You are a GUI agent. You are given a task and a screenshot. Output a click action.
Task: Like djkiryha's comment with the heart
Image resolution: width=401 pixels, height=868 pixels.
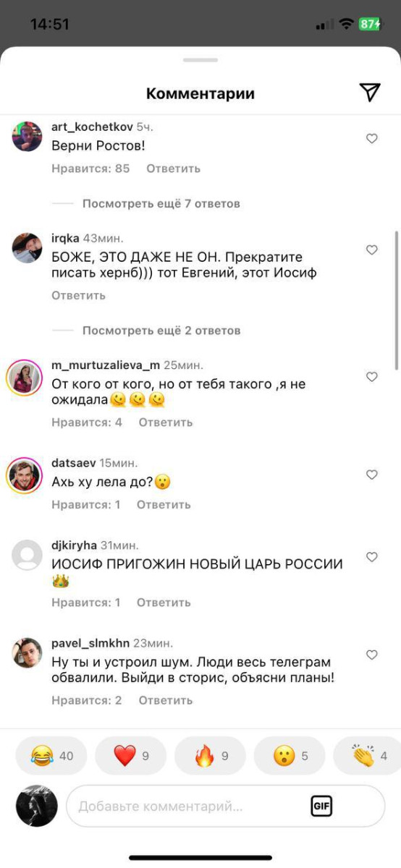pyautogui.click(x=372, y=557)
